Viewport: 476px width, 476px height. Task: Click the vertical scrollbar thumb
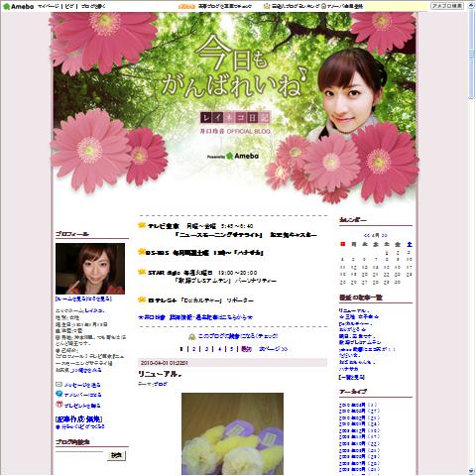point(472,55)
